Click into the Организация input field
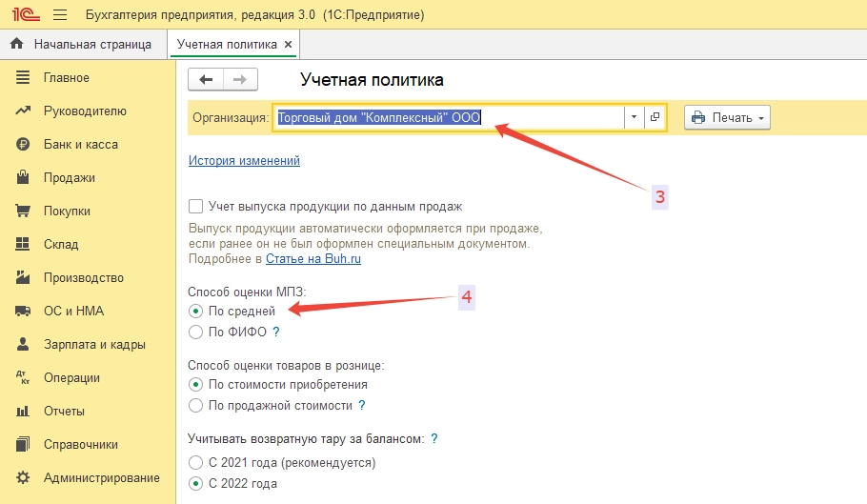Viewport: 867px width, 504px height. click(449, 117)
